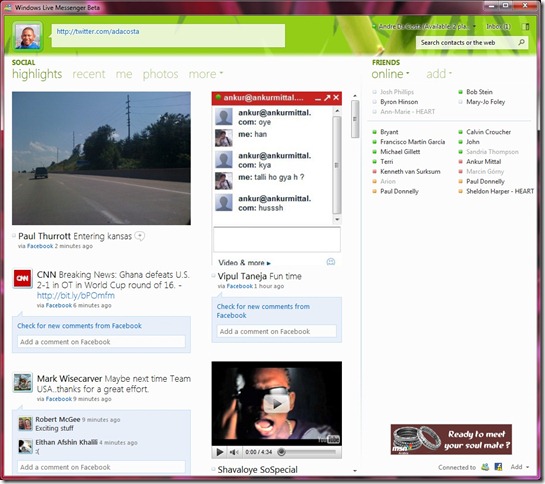
Task: Click Andre's profile picture
Action: pyautogui.click(x=27, y=37)
